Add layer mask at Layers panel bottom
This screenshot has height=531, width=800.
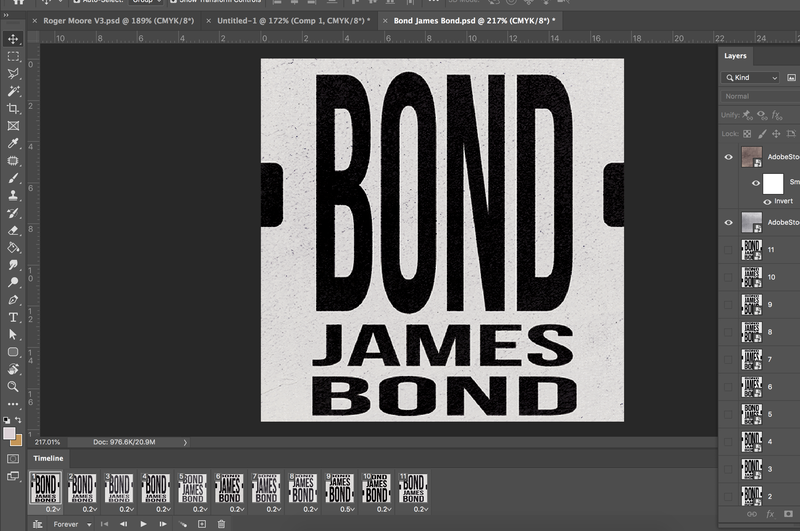(789, 514)
